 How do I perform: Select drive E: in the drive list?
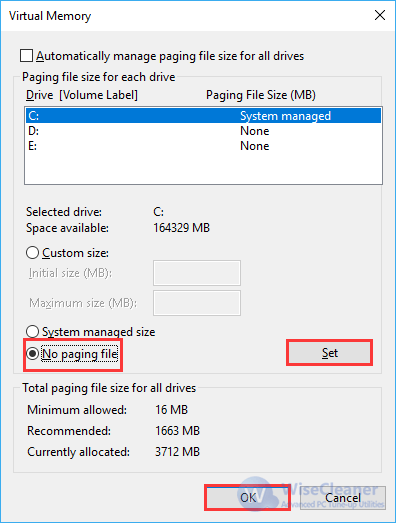click(x=203, y=146)
